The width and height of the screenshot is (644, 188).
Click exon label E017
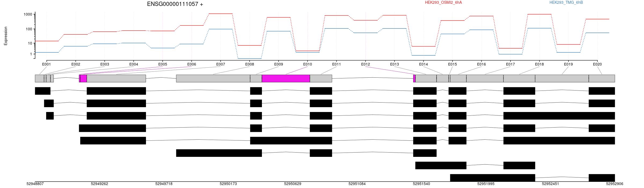point(510,64)
